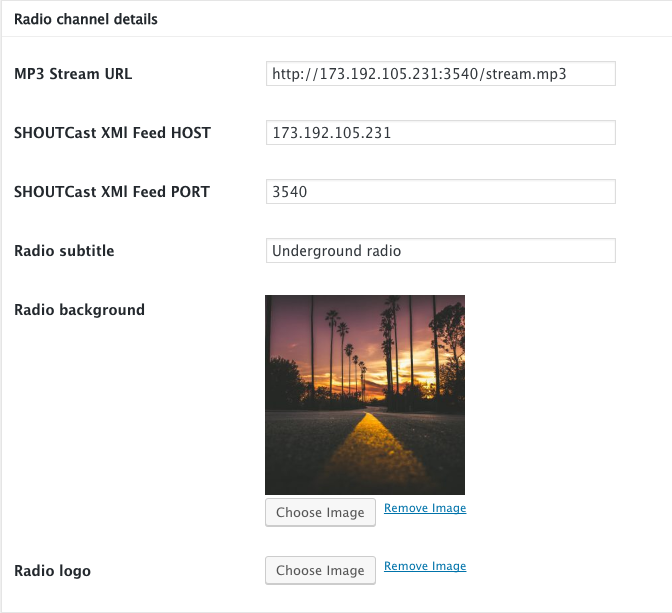Remove the Radio background image

(425, 508)
